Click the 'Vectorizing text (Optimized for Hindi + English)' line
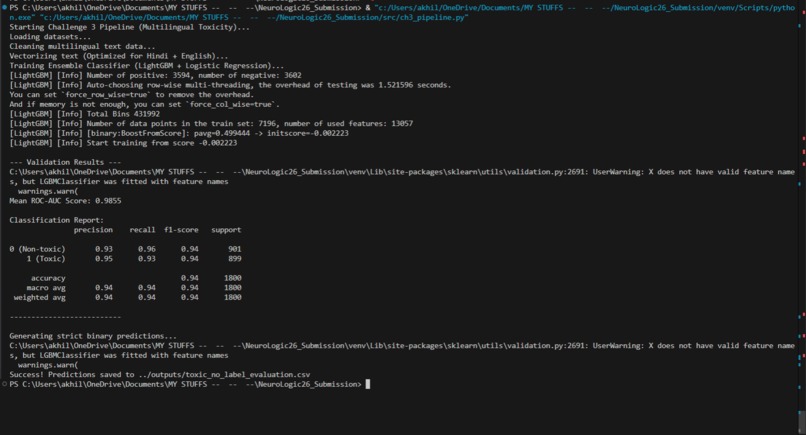Image resolution: width=806 pixels, height=435 pixels. point(118,56)
